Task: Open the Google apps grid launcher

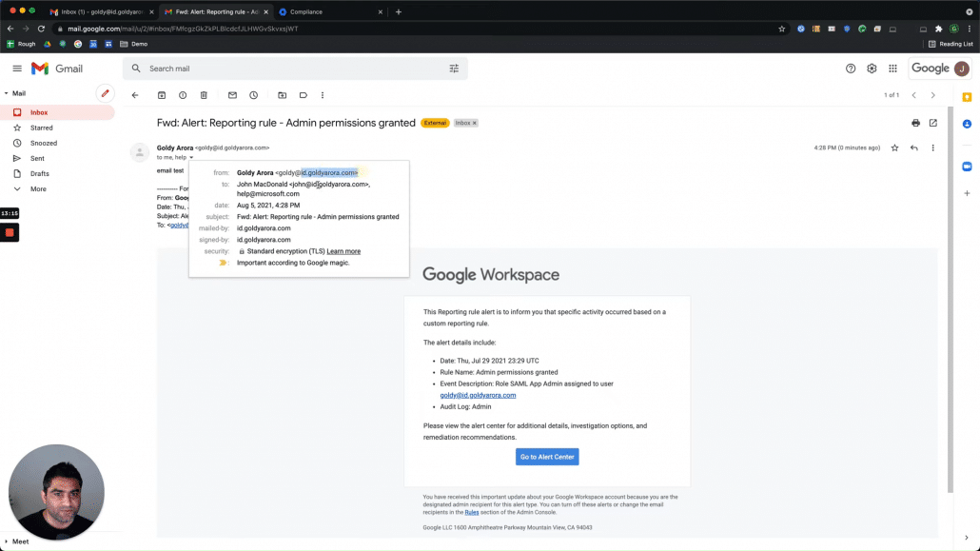Action: point(892,69)
